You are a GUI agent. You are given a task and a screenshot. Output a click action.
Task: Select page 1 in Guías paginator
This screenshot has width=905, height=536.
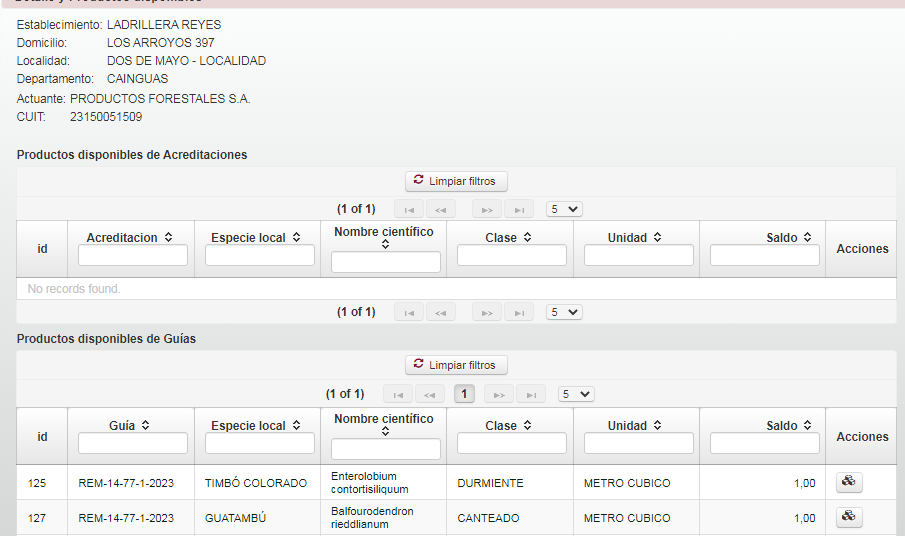point(464,394)
